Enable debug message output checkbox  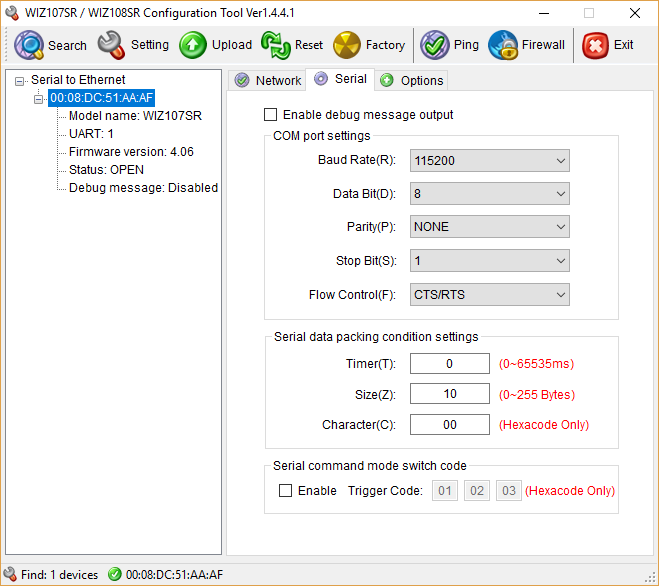pos(270,114)
